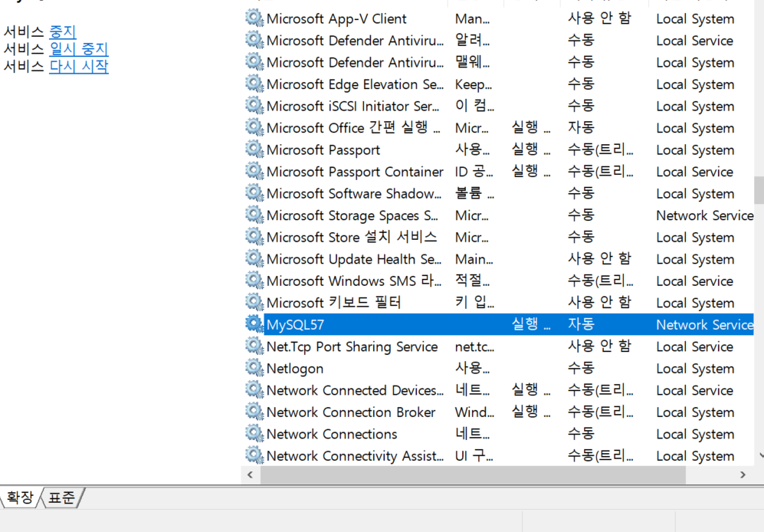
Task: Select the Microsoft 키보드 필터 service name
Action: 334,303
